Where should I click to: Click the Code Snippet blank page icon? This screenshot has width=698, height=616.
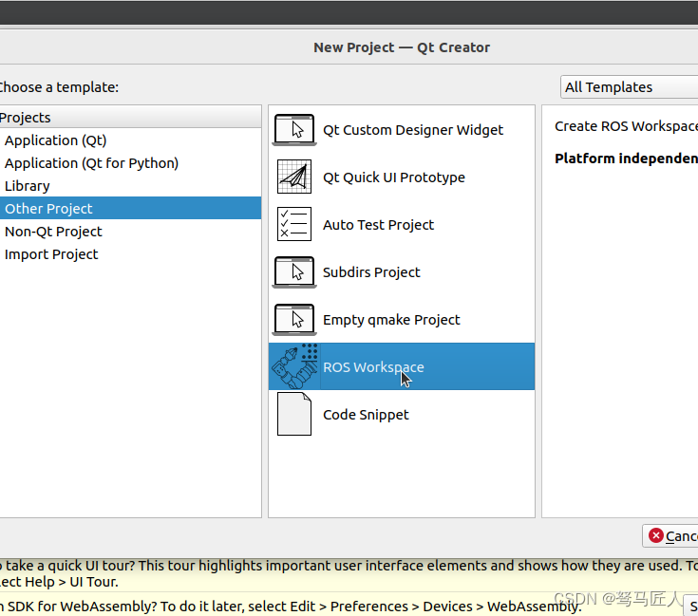coord(294,414)
